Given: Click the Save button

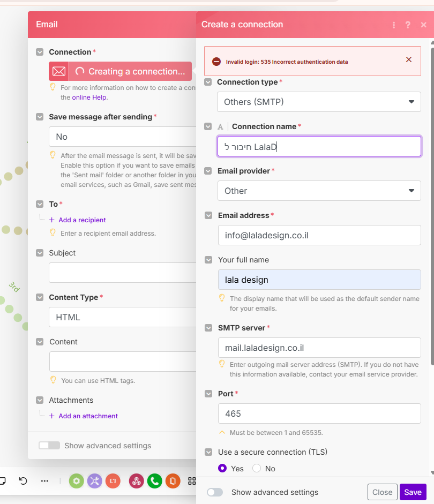Looking at the screenshot, I should [x=413, y=492].
